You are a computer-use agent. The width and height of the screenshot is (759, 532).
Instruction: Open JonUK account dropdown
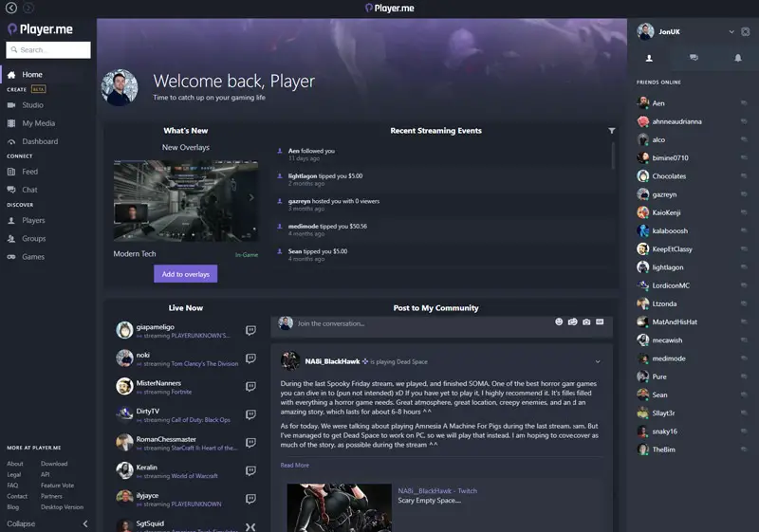tap(731, 32)
